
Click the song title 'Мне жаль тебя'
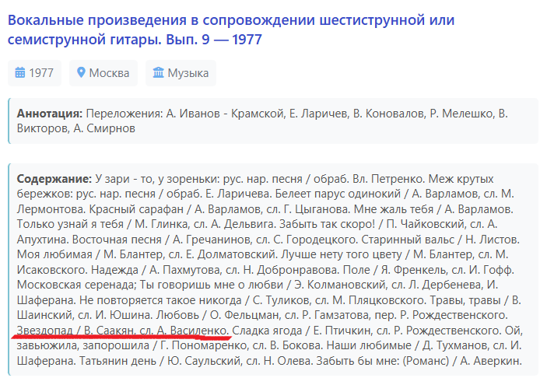point(394,209)
